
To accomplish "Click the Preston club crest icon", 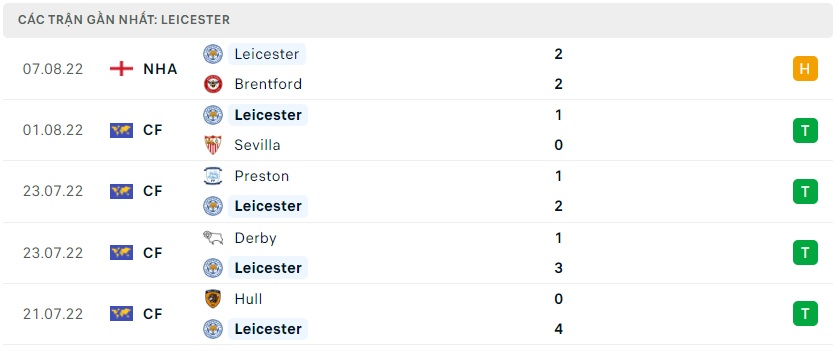I will [x=213, y=176].
